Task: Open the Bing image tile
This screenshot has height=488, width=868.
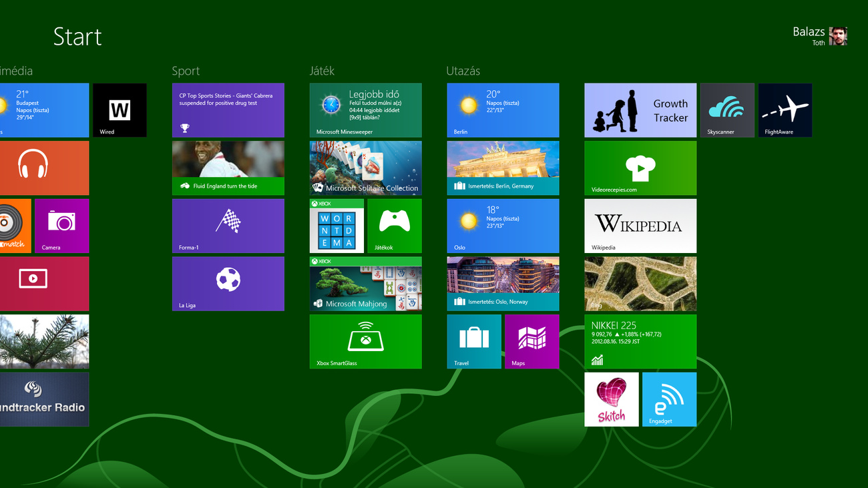Action: coord(640,284)
